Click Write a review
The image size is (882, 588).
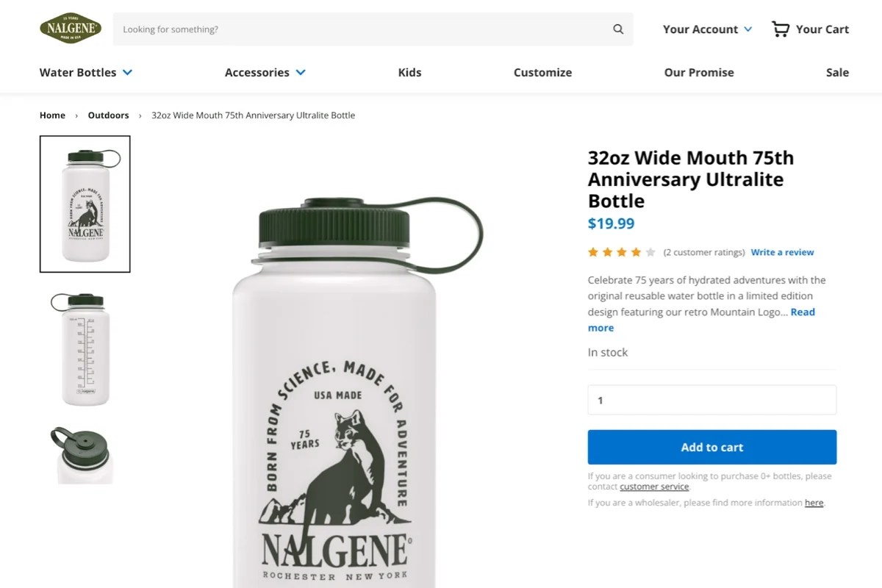coord(782,252)
